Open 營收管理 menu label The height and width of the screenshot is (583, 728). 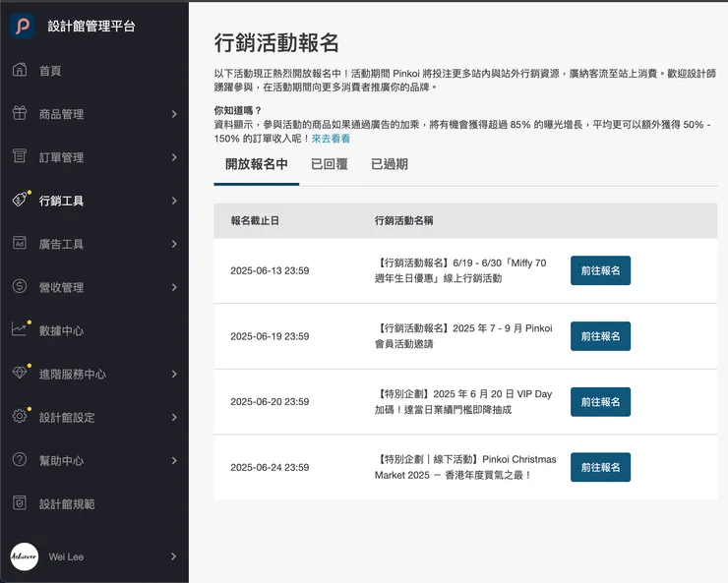coord(61,287)
